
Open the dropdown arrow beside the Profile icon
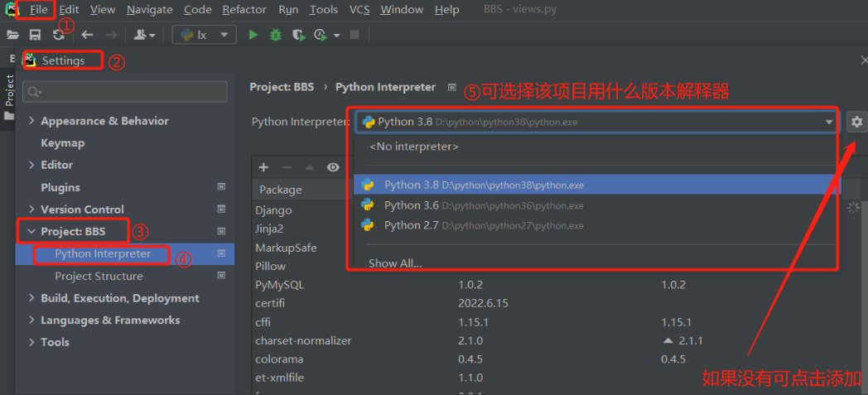coord(336,36)
